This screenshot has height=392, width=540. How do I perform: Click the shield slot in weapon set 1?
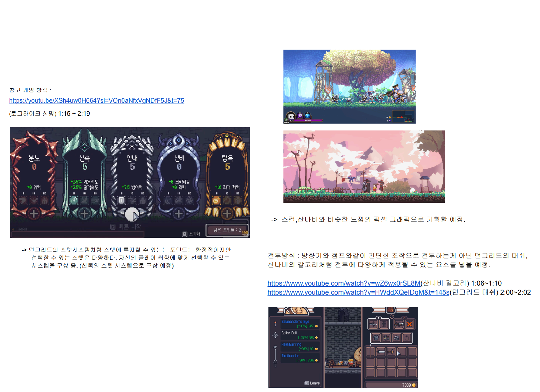pos(384,324)
